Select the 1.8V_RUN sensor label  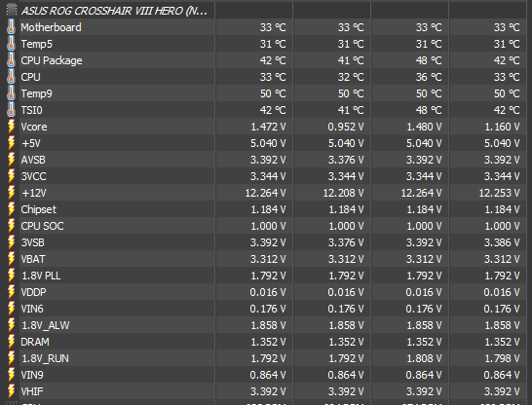[45, 358]
